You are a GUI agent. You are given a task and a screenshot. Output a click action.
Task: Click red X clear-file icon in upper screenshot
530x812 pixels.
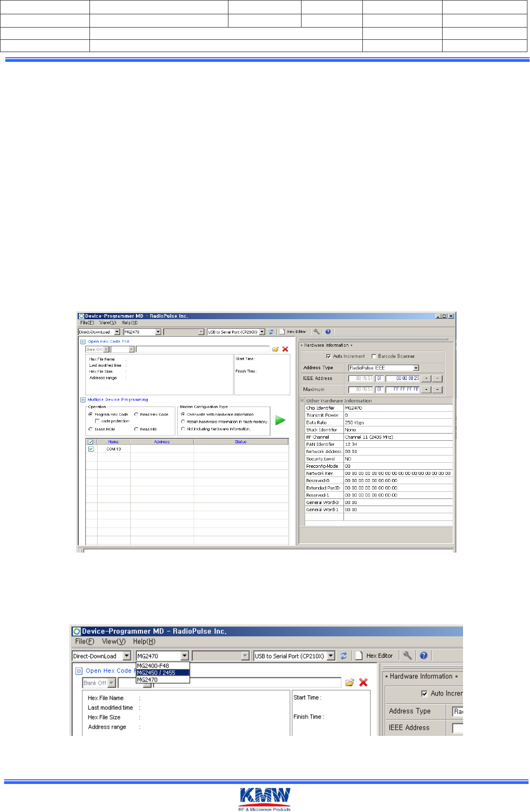pos(285,349)
